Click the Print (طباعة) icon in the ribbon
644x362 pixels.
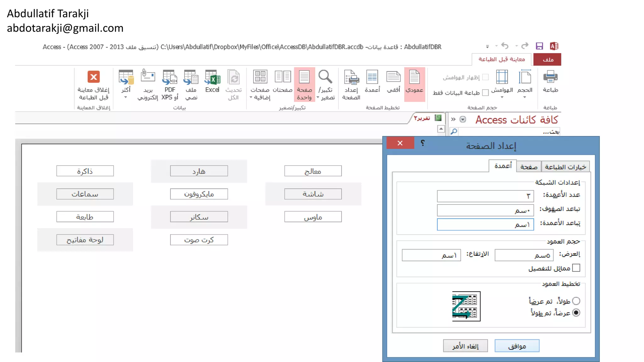(550, 77)
